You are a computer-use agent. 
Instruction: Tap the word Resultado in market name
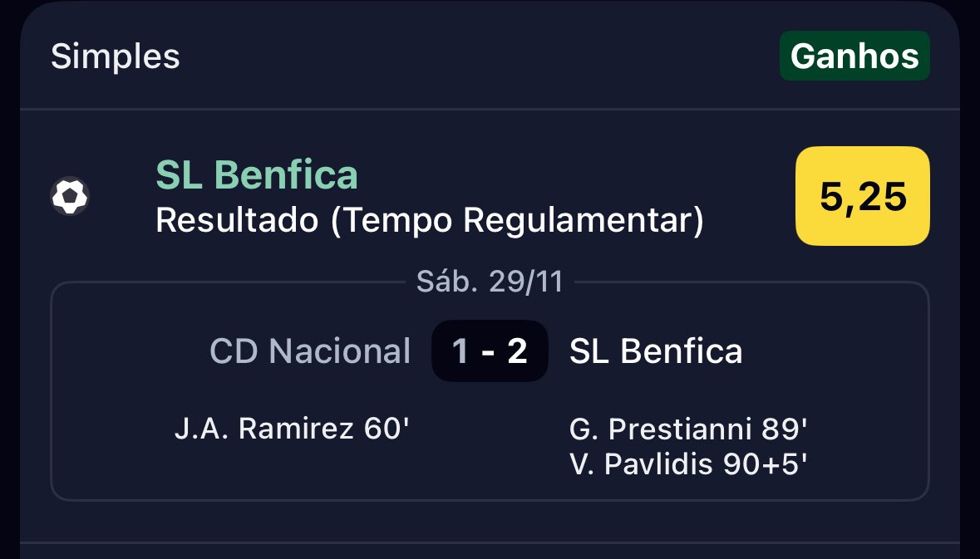click(x=237, y=220)
